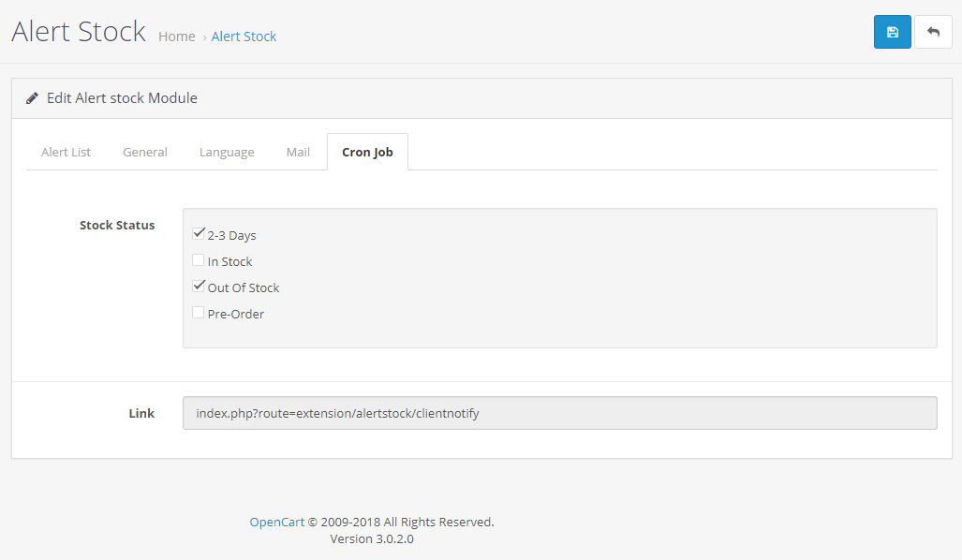Viewport: 962px width, 560px height.
Task: Go to the Mail tab
Action: tap(298, 152)
